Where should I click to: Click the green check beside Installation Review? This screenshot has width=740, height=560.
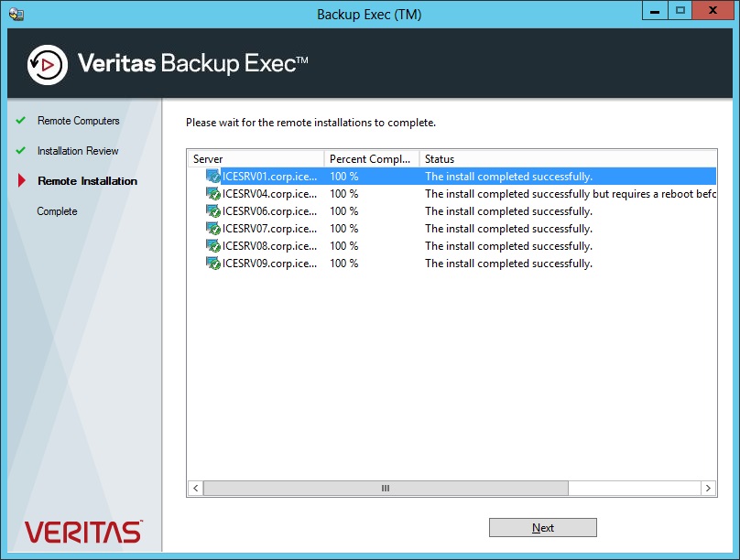pyautogui.click(x=20, y=150)
